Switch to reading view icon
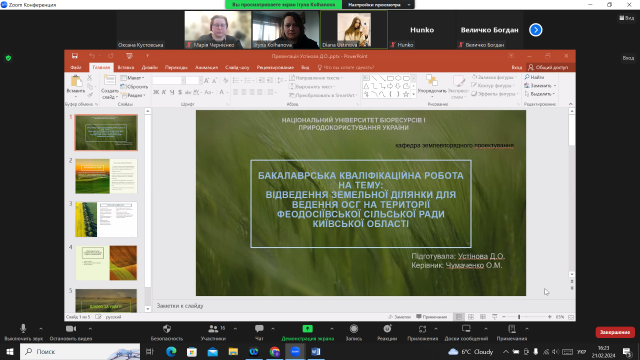The image size is (640, 360). pos(483,317)
